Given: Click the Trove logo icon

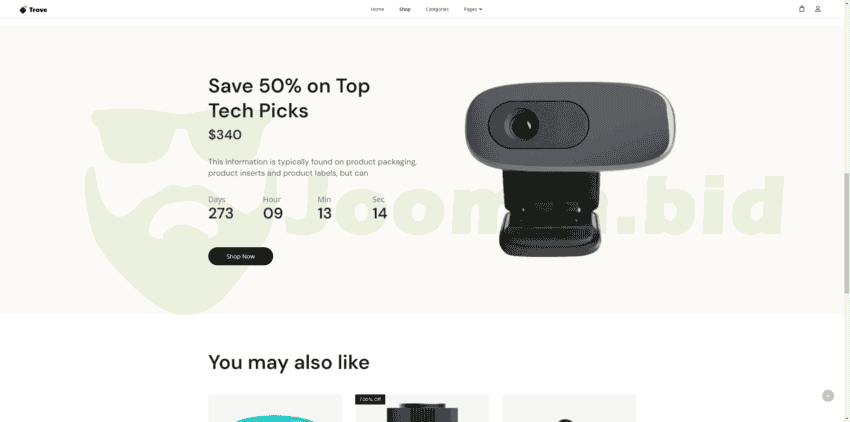Looking at the screenshot, I should [x=23, y=9].
